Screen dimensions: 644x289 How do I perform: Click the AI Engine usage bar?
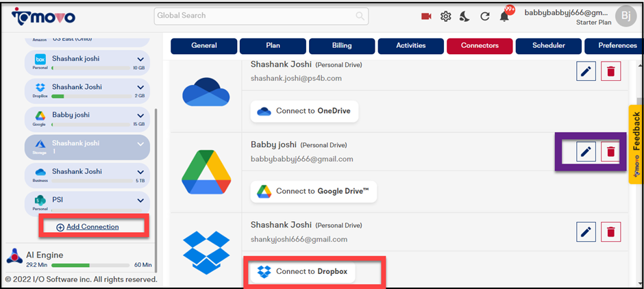[x=90, y=265]
